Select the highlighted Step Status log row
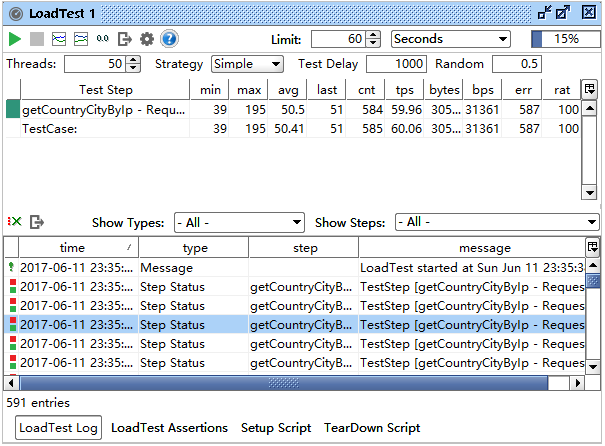This screenshot has height=446, width=605. point(295,324)
